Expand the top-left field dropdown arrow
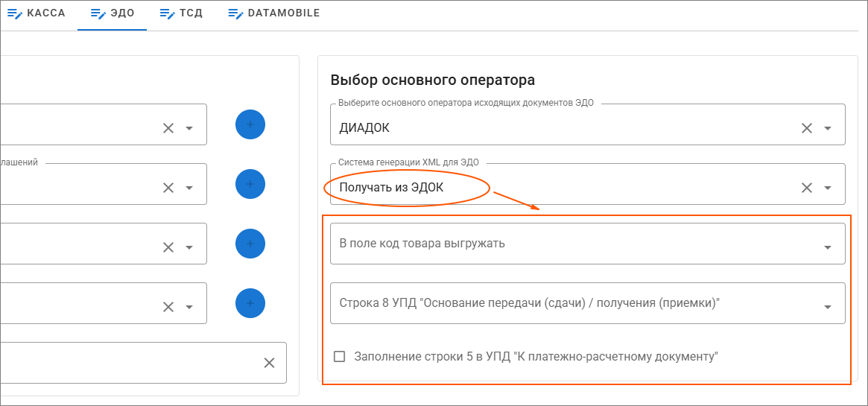Viewport: 868px width, 406px height. click(x=189, y=128)
